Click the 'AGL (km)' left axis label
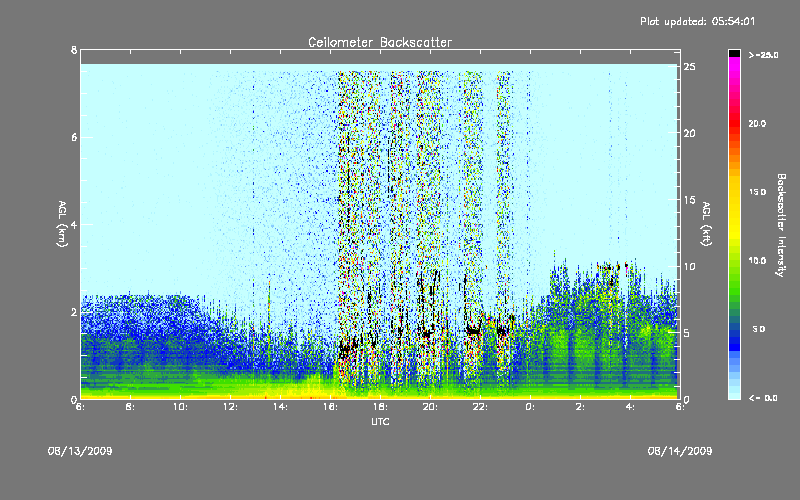The image size is (800, 500). coord(62,224)
